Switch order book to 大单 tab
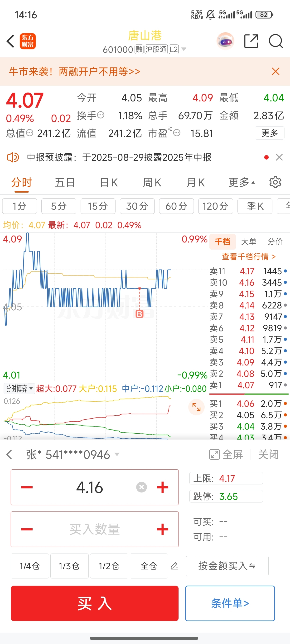The height and width of the screenshot is (644, 290). [249, 241]
